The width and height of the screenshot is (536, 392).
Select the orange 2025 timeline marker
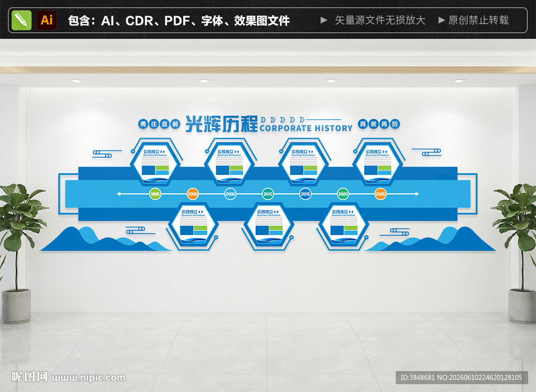click(381, 194)
